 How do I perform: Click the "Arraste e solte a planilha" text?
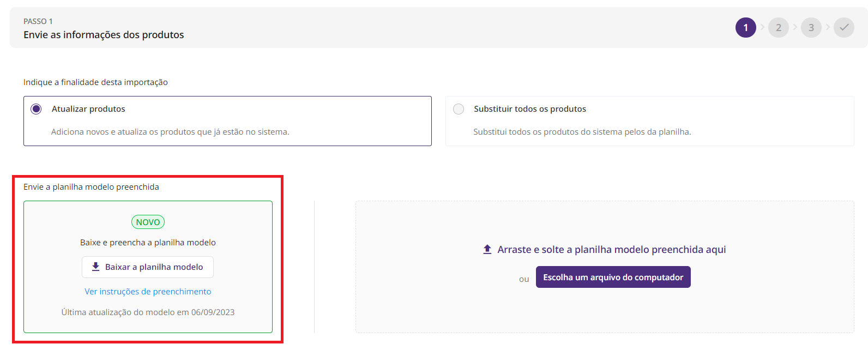tap(611, 250)
